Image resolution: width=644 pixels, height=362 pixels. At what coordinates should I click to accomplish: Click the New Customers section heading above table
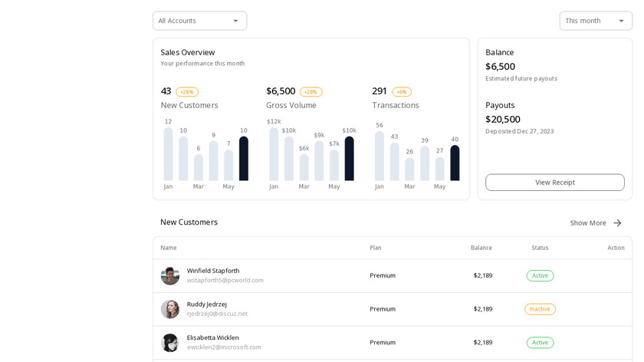click(189, 222)
